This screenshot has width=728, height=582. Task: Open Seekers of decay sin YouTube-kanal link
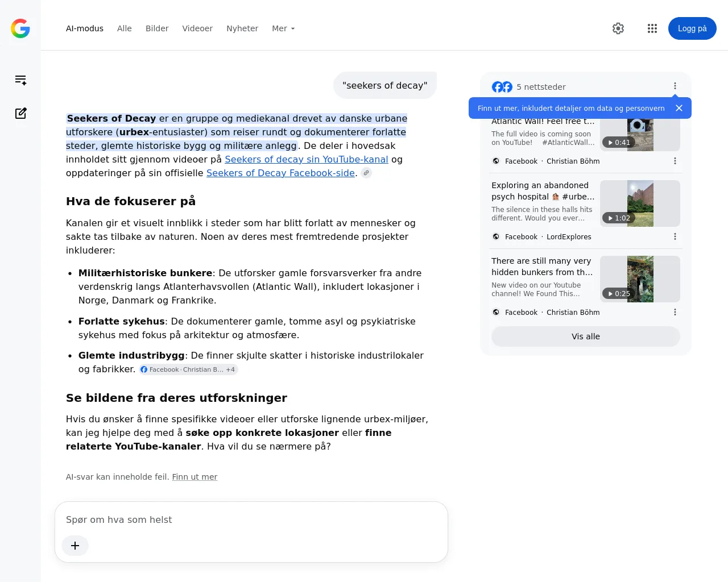(307, 159)
